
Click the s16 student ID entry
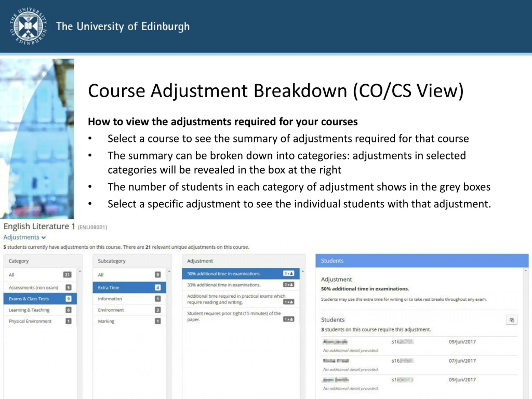pos(403,361)
